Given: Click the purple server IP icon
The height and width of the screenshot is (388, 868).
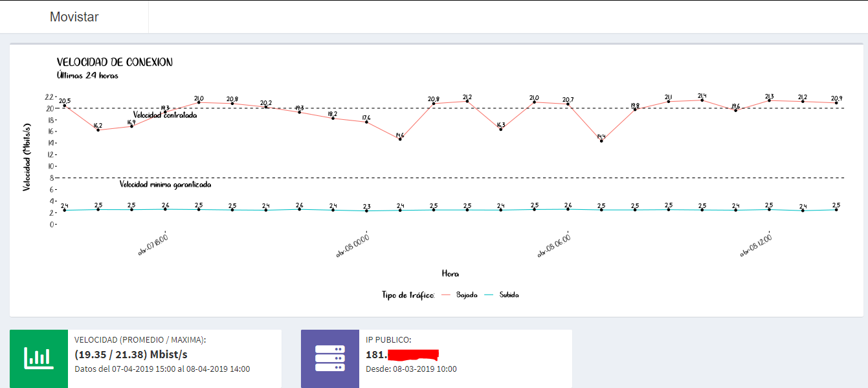Looking at the screenshot, I should tap(330, 358).
